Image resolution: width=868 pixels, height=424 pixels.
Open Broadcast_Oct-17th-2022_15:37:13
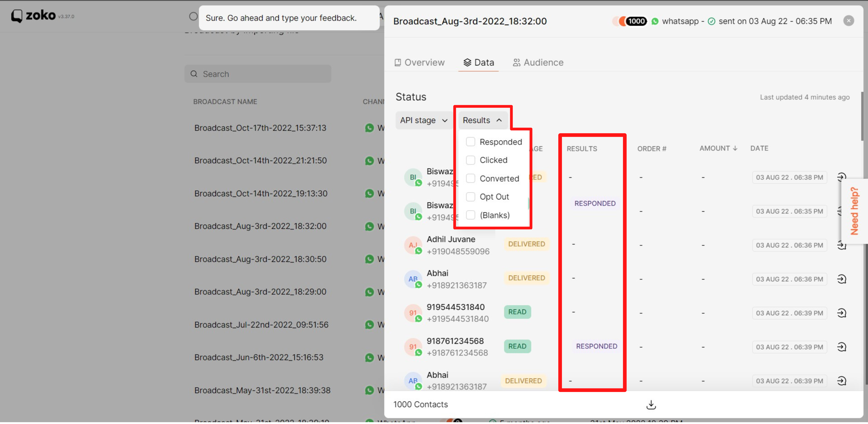tap(260, 128)
